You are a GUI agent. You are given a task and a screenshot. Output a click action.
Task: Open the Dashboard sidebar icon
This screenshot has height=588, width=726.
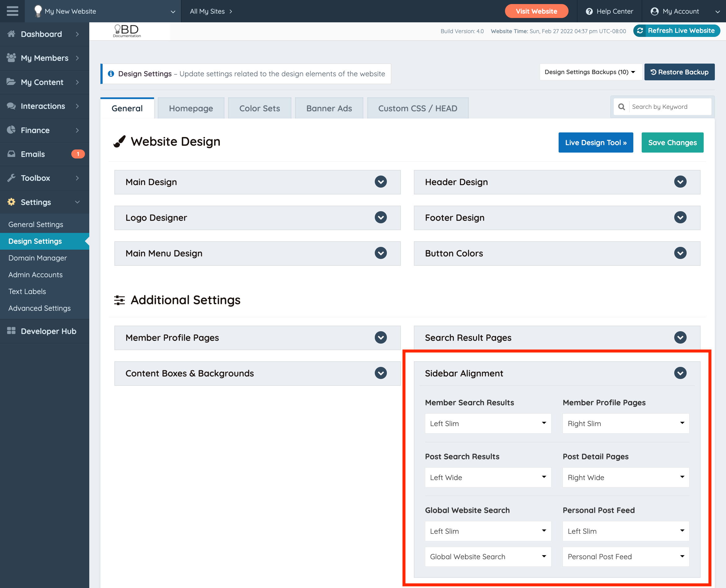11,34
